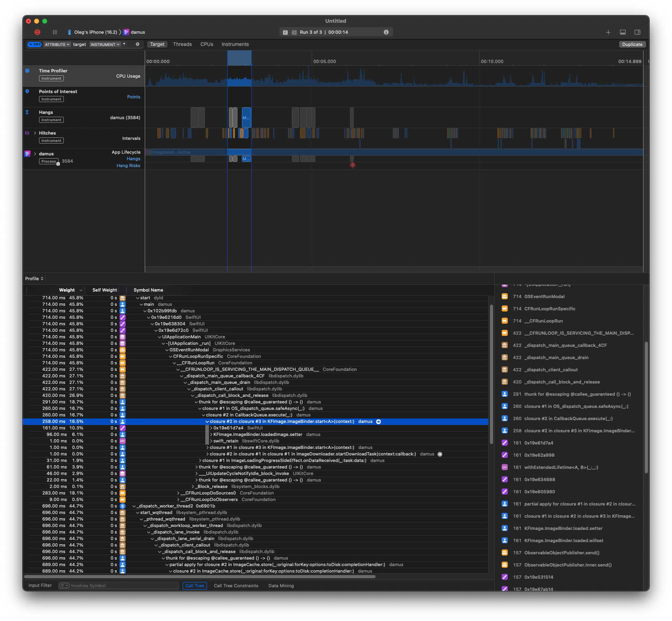Sort by Self Weight column header

click(x=104, y=290)
